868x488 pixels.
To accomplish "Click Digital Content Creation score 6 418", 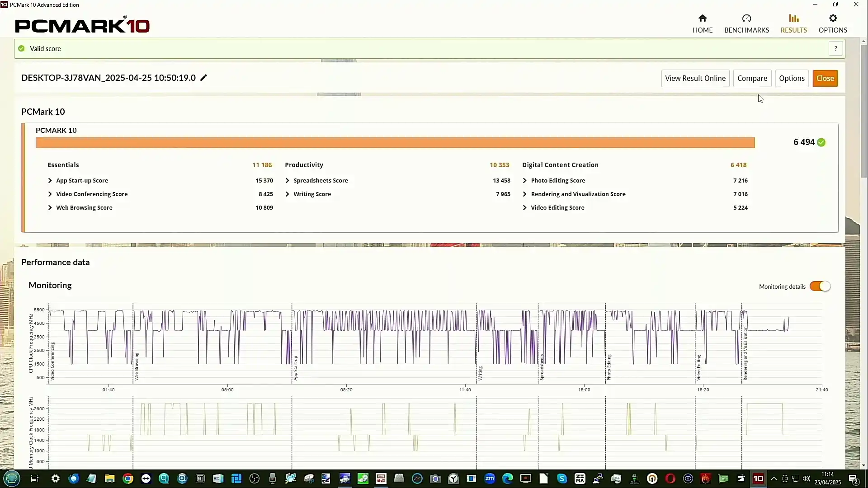I will (x=738, y=165).
